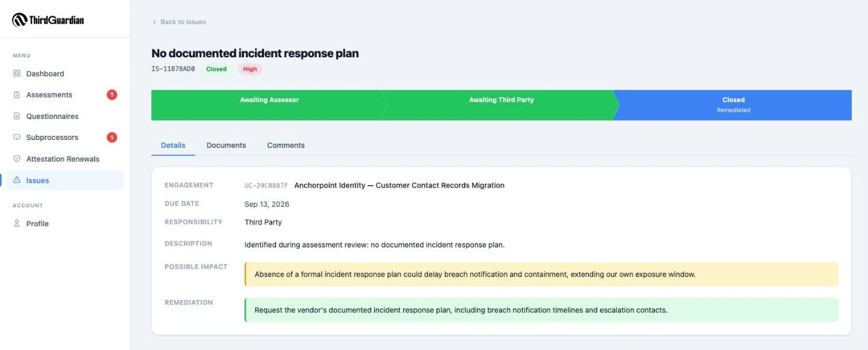Click the Questionnaires document icon
This screenshot has width=868, height=350.
[17, 116]
